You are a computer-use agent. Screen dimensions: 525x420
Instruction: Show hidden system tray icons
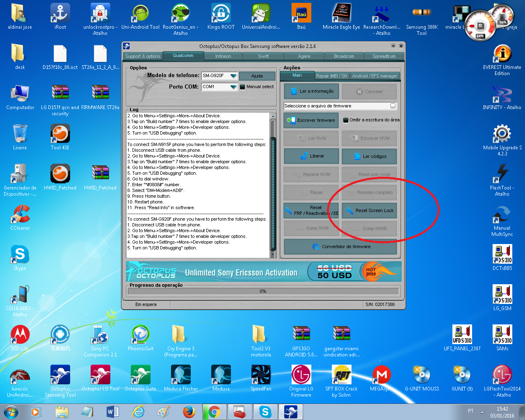[482, 412]
